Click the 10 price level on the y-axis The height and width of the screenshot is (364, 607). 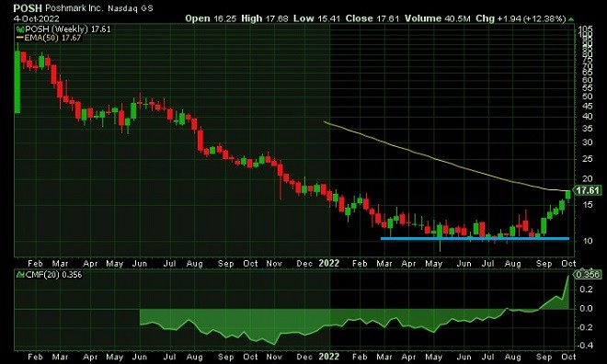point(588,241)
